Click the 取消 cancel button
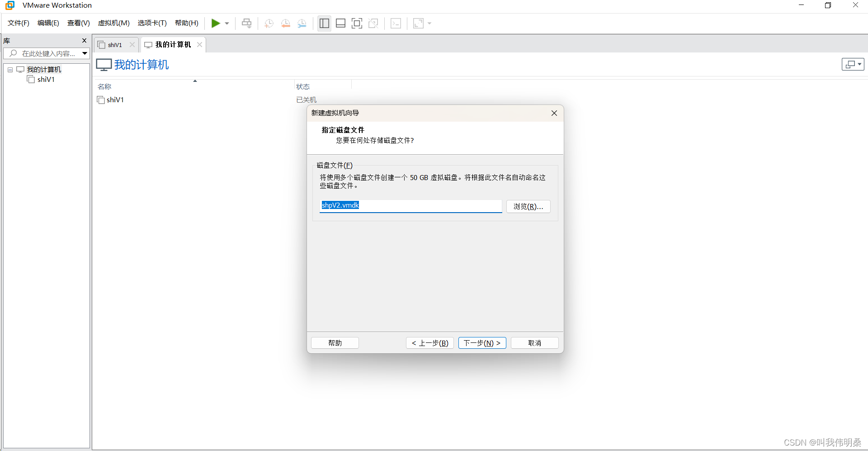The height and width of the screenshot is (451, 868). (x=534, y=343)
